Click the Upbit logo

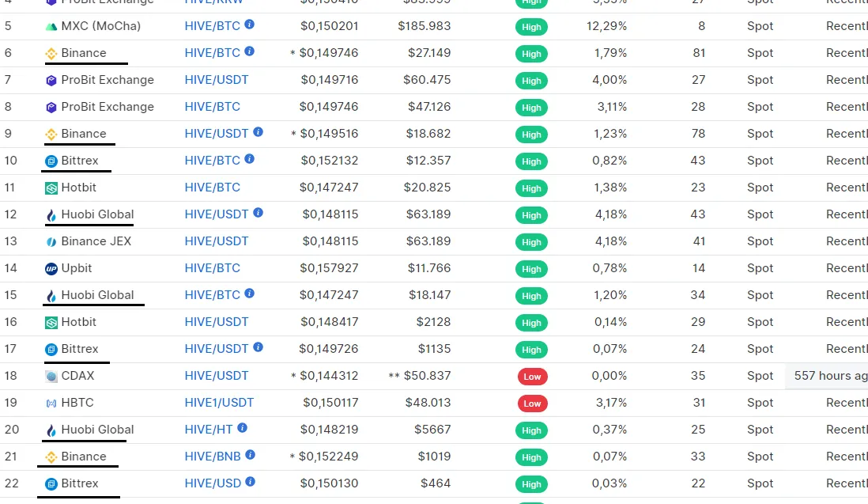click(x=51, y=269)
